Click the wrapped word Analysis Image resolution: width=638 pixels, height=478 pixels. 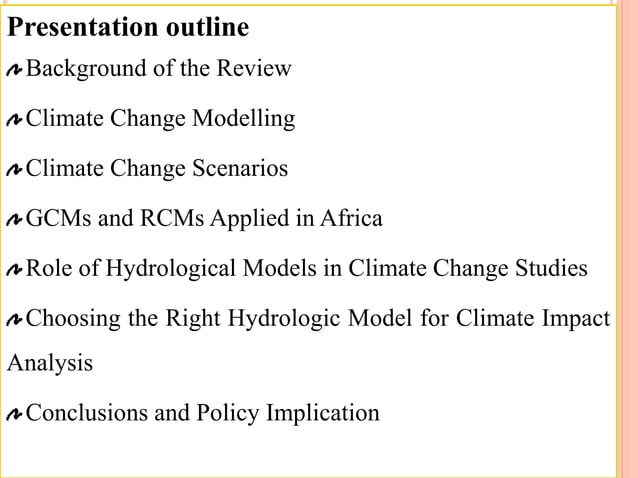[50, 363]
